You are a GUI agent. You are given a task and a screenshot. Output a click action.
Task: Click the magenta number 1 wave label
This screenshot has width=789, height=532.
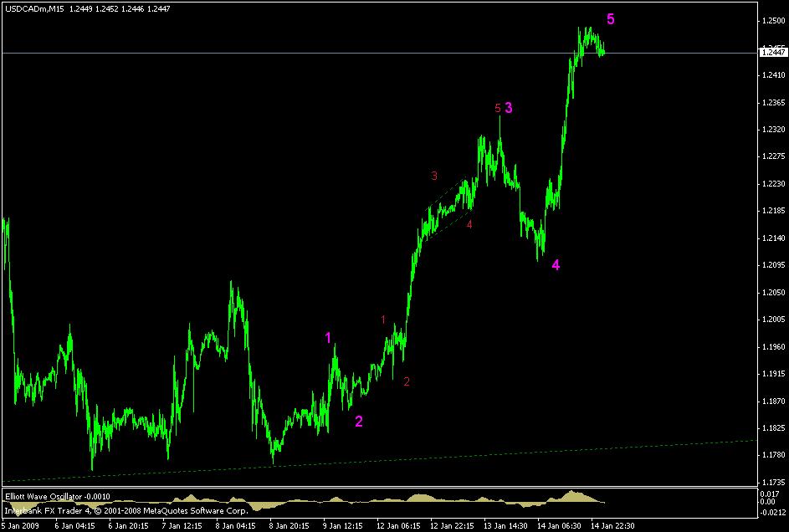coord(328,337)
